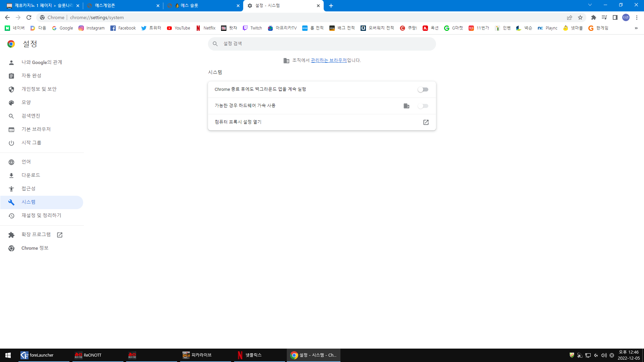644x362 pixels.
Task: Show more bookmarks with the chevron
Action: click(x=636, y=28)
